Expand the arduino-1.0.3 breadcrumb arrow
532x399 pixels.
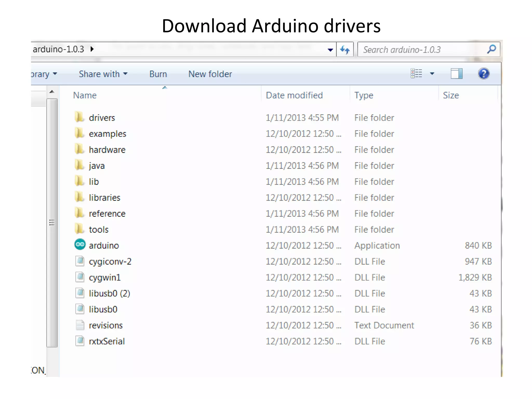point(92,49)
